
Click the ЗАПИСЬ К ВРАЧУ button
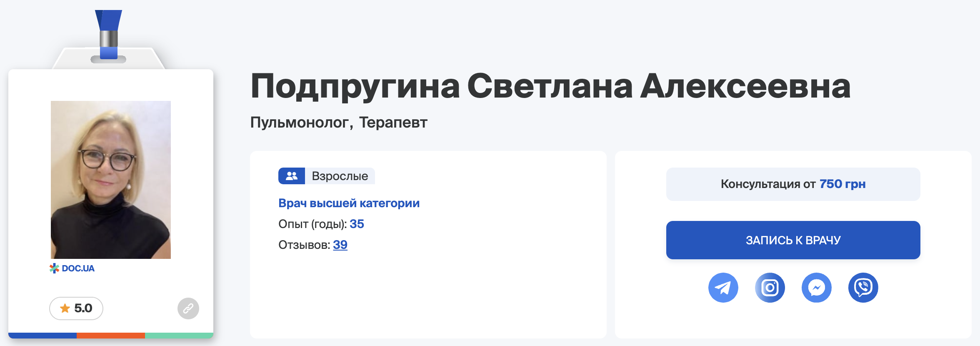point(793,240)
